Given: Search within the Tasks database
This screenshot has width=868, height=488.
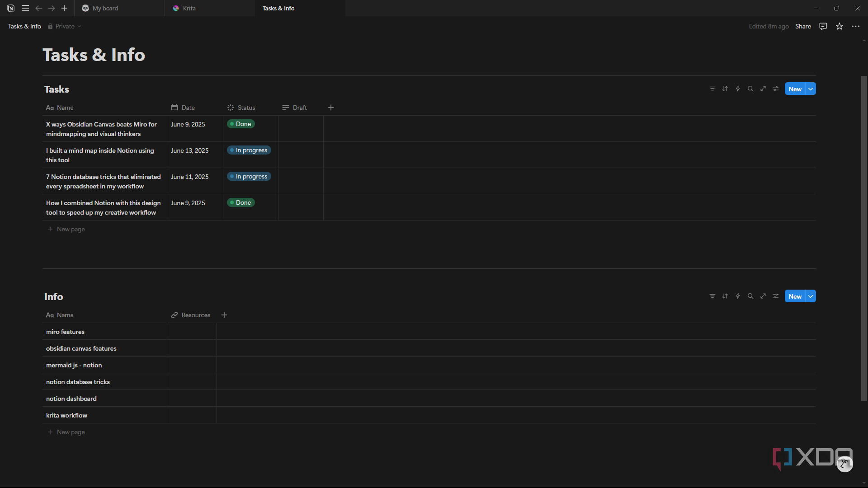Looking at the screenshot, I should (x=750, y=89).
